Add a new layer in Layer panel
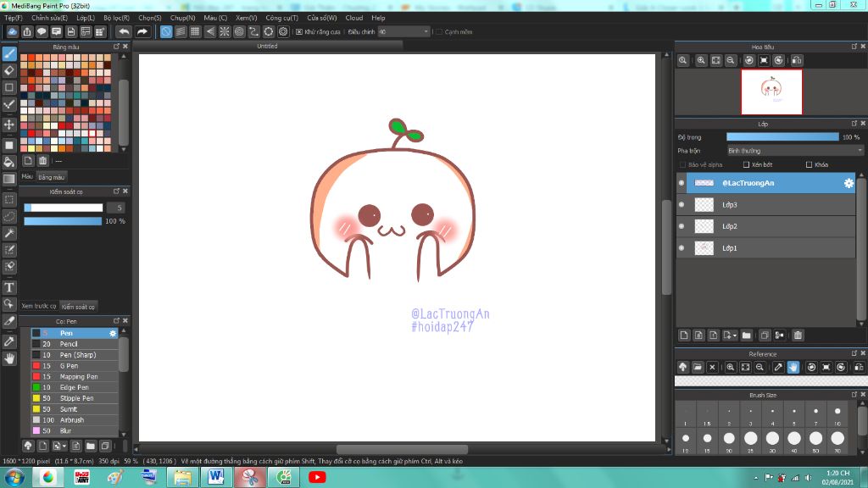The height and width of the screenshot is (488, 868). [684, 335]
